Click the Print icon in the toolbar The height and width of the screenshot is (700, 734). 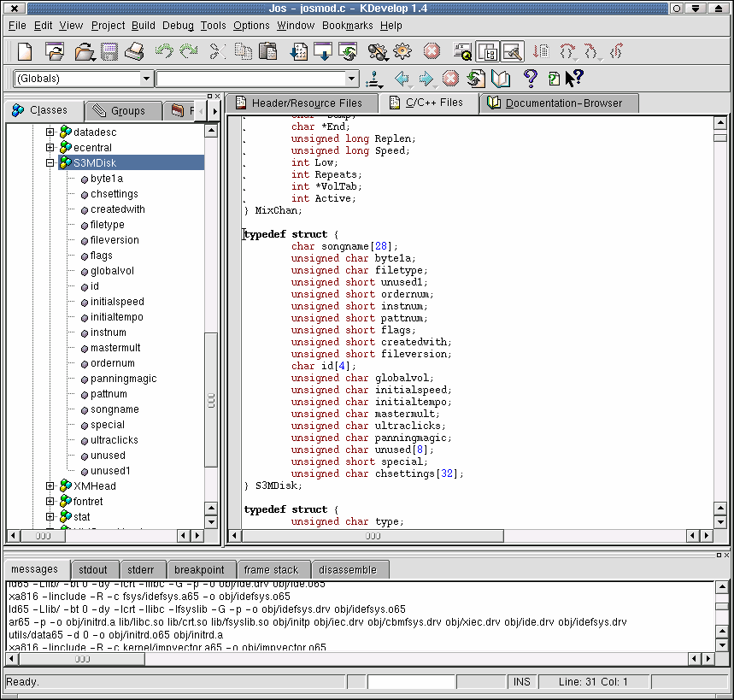click(x=135, y=51)
